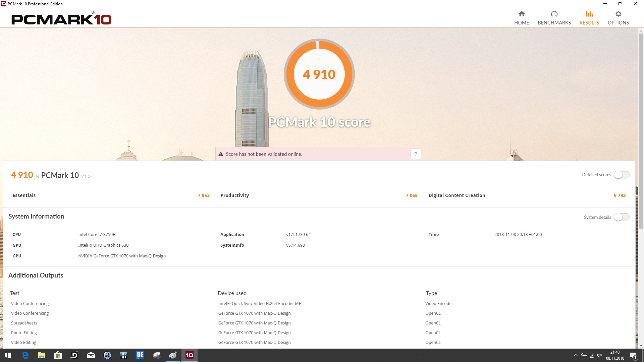Click the Digital Content Creation label
Viewport: 644px width, 362px height.
[457, 195]
